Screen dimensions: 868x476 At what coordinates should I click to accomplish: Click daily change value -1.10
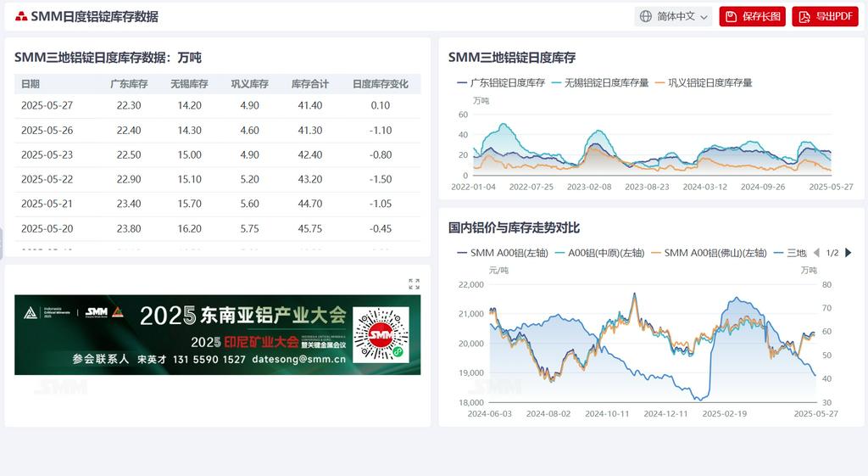[381, 130]
